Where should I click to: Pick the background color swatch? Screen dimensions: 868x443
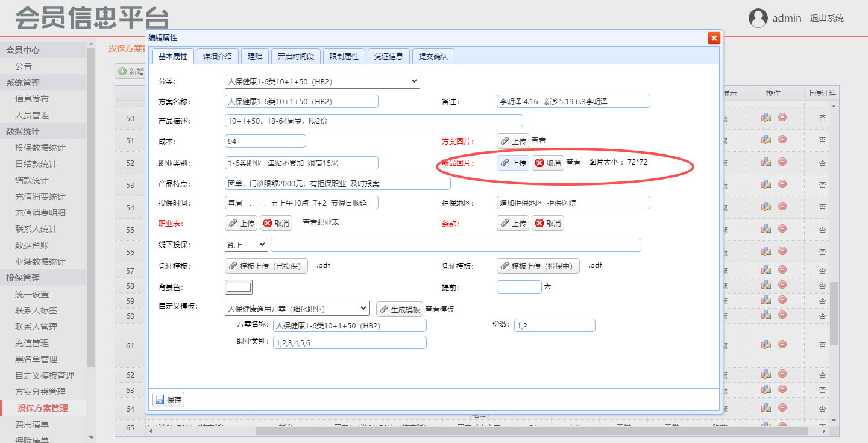(238, 287)
